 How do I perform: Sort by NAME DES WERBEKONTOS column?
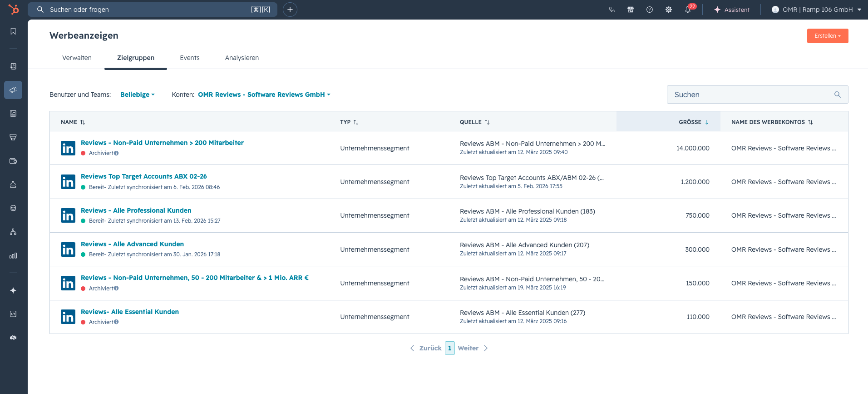[772, 122]
